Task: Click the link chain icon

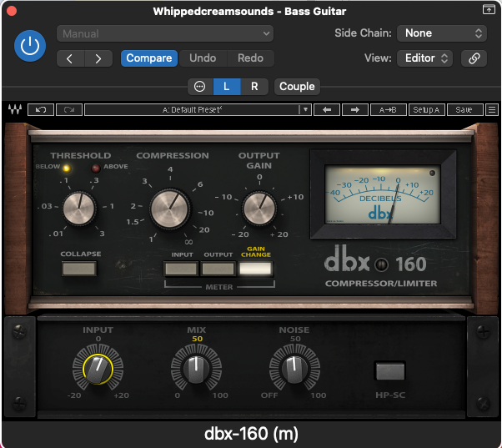Action: point(474,58)
